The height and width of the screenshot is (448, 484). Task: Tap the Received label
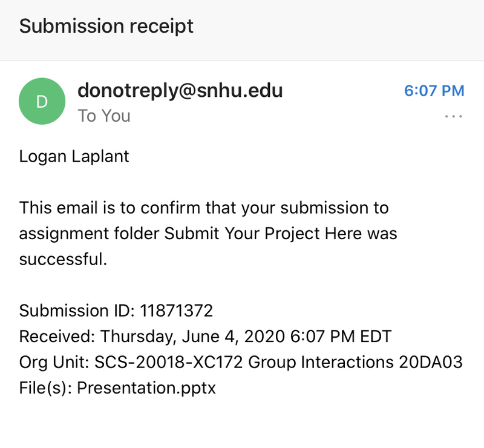[x=57, y=337]
